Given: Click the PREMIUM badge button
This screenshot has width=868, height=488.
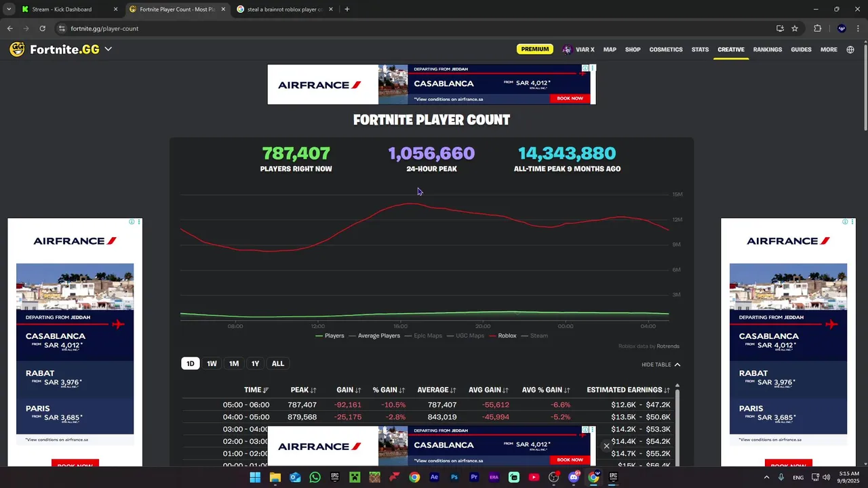Looking at the screenshot, I should (535, 49).
